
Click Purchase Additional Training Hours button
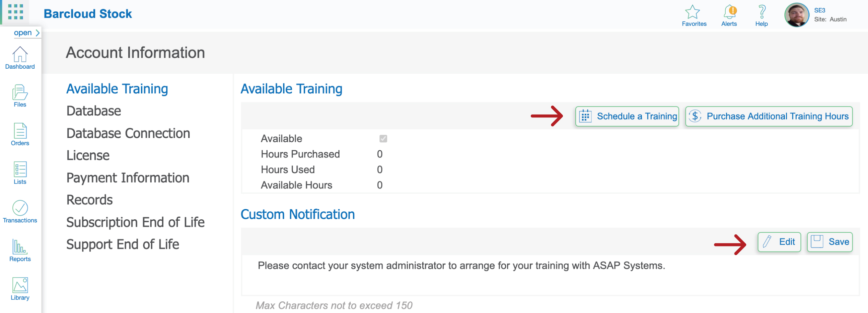(769, 116)
